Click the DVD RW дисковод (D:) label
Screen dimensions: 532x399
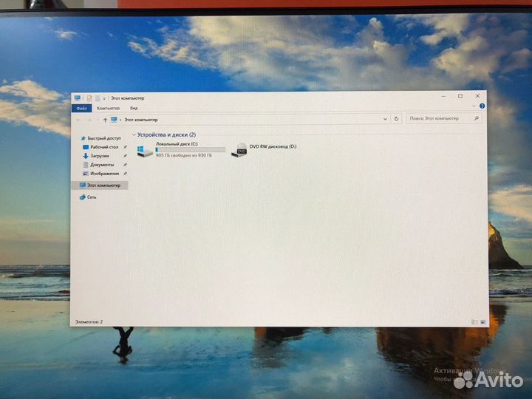click(273, 146)
